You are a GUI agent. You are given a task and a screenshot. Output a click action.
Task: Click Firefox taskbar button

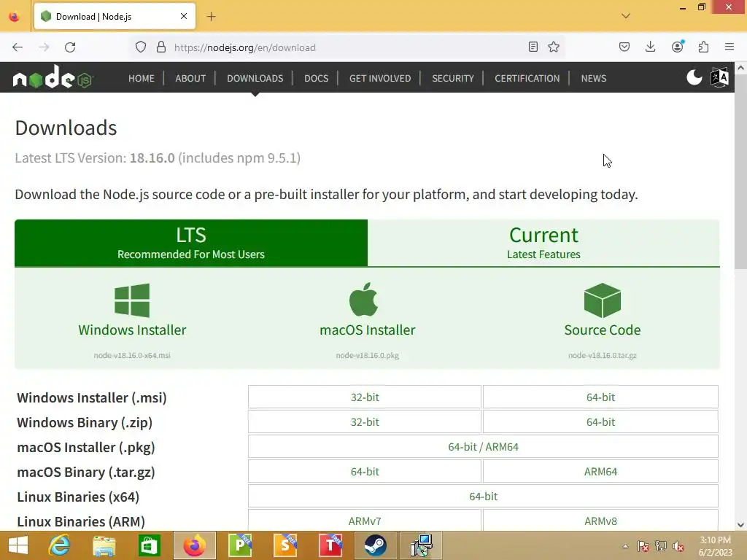[x=194, y=545]
